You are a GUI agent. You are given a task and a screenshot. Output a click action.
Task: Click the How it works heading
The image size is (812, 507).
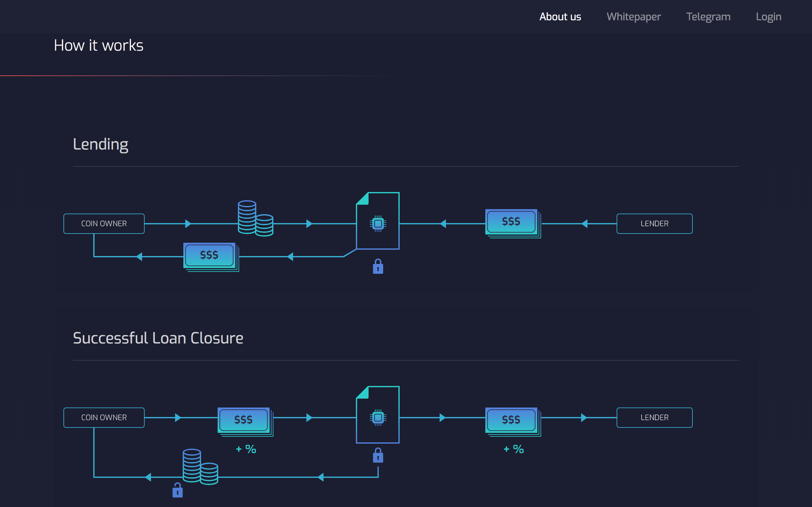coord(99,45)
